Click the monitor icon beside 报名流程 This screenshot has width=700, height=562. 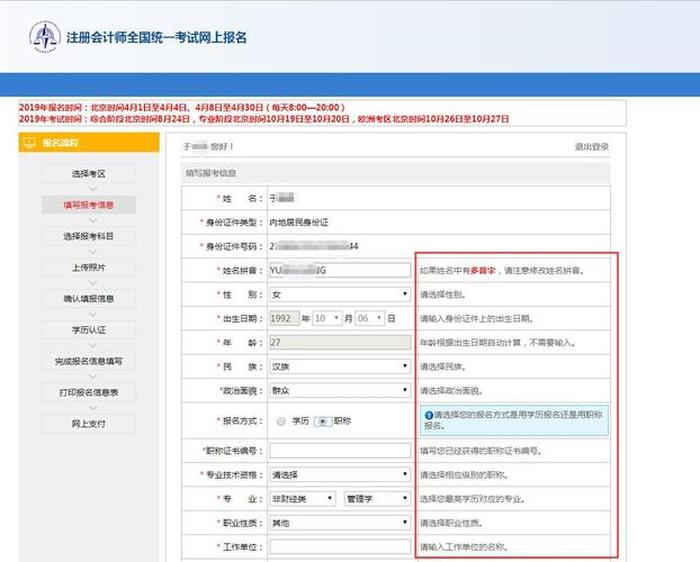coord(30,144)
